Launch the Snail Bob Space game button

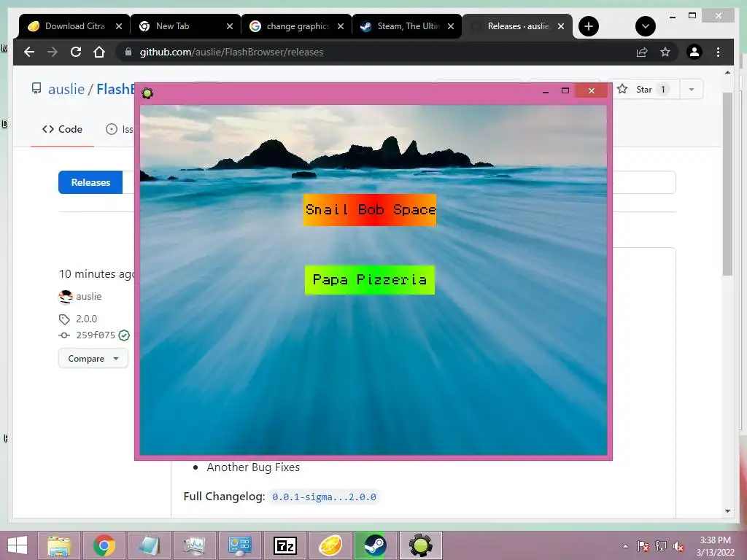click(370, 210)
